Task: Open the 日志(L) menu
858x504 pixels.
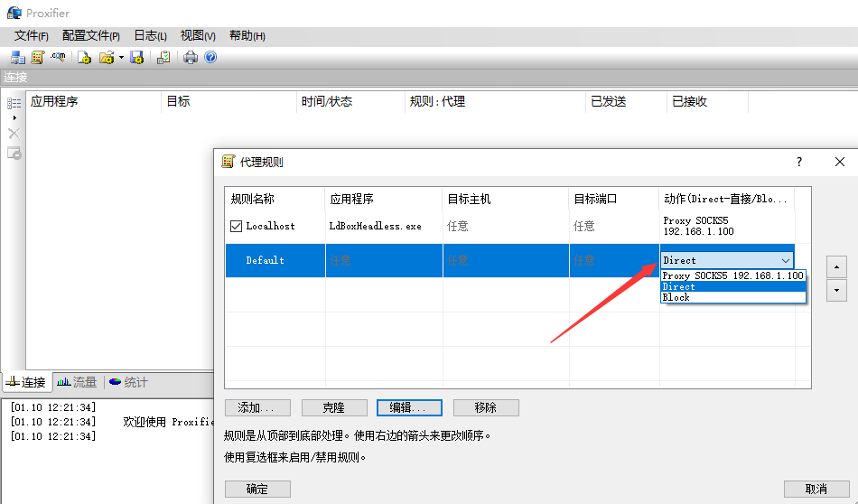Action: point(151,36)
